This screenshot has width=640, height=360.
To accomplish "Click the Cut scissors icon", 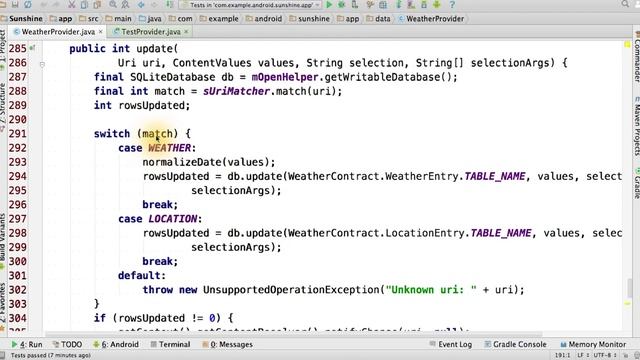I will (x=72, y=4).
